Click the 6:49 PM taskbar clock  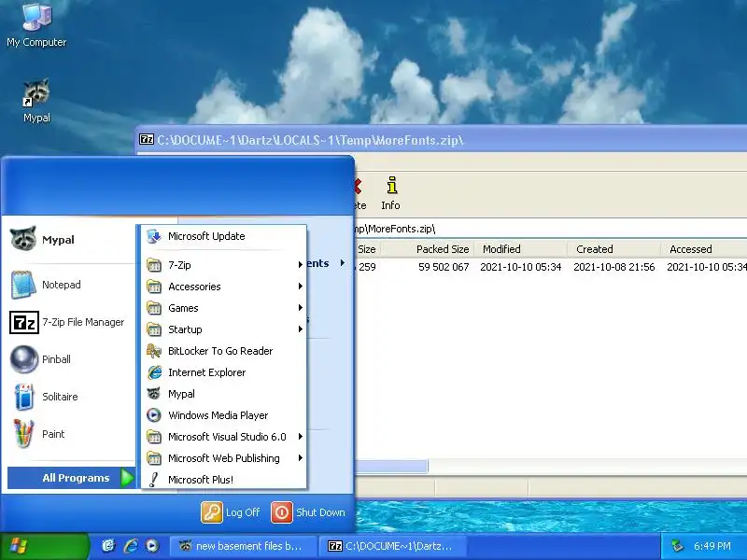712,546
